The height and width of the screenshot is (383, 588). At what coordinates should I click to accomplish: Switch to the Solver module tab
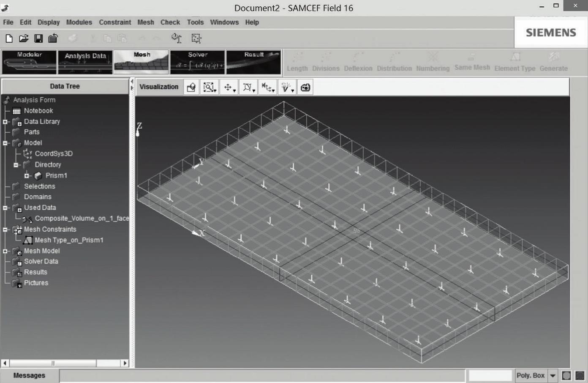coord(197,62)
